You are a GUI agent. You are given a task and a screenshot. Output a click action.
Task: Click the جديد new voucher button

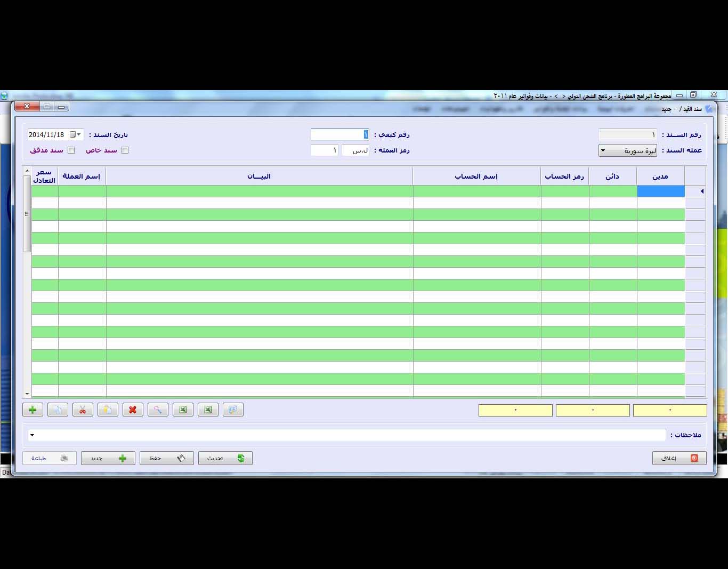[108, 458]
